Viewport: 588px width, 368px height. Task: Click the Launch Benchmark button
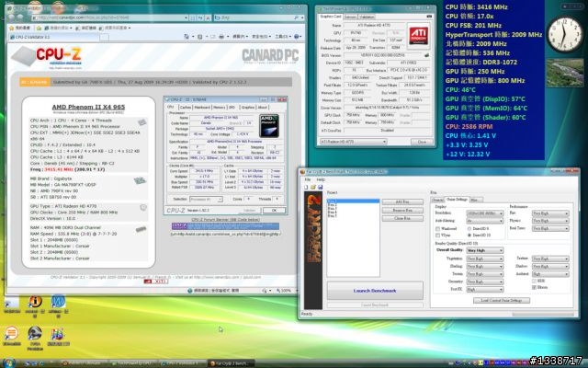375,291
